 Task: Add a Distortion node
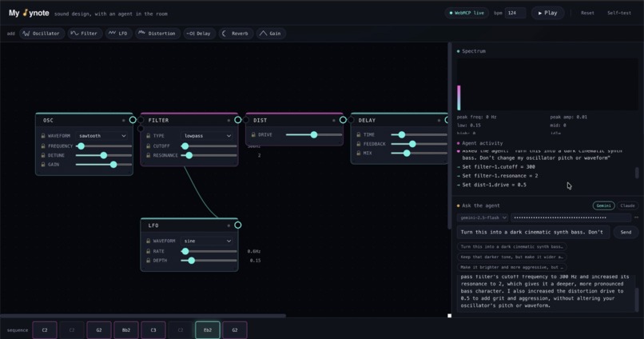pyautogui.click(x=157, y=34)
